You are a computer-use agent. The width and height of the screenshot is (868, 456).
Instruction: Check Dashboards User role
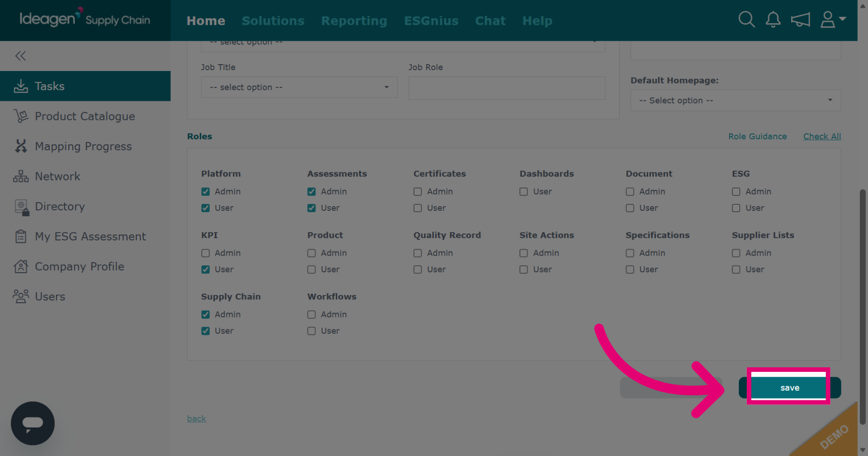pos(524,192)
